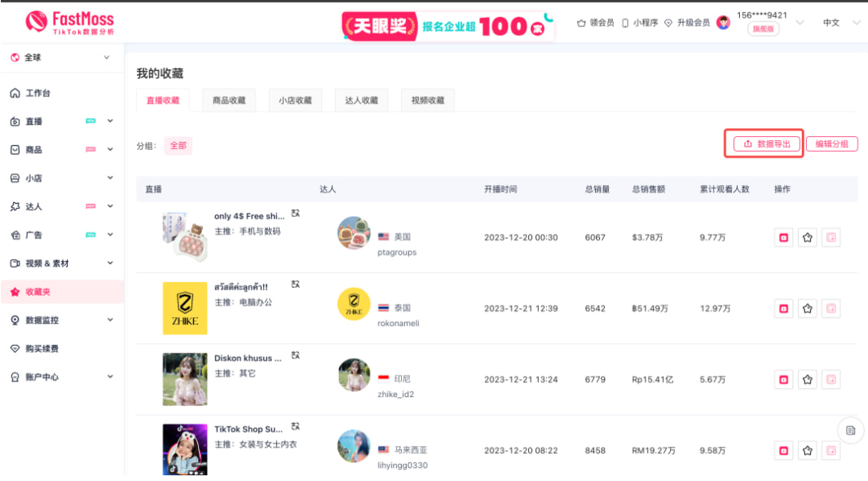Click the FastMoss logo
This screenshot has width=868, height=481.
(x=70, y=22)
